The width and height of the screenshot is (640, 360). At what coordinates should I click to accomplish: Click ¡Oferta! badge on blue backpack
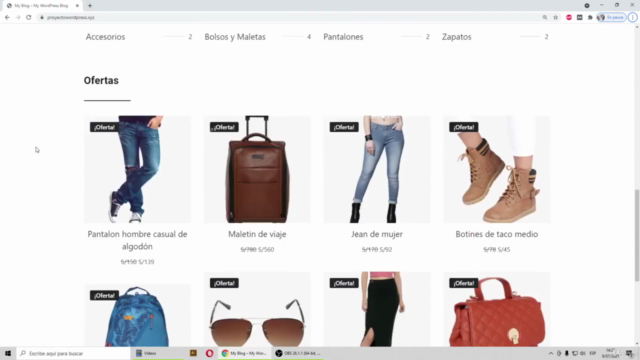click(104, 296)
